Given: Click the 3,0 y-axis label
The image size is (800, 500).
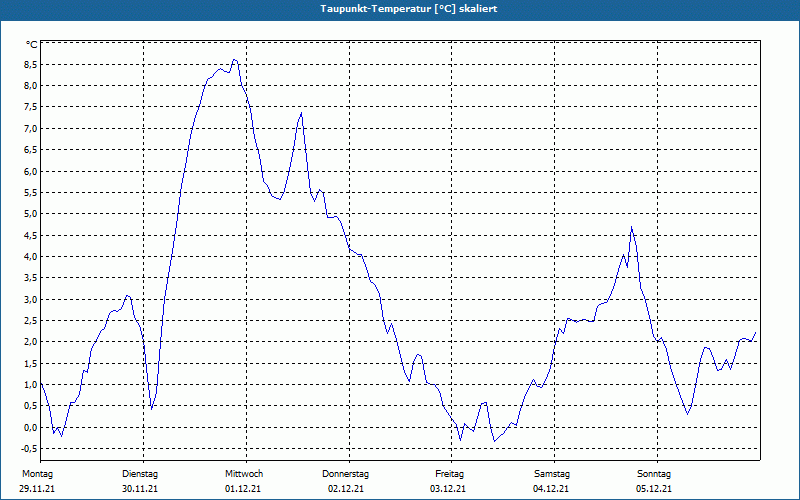Looking at the screenshot, I should [30, 299].
